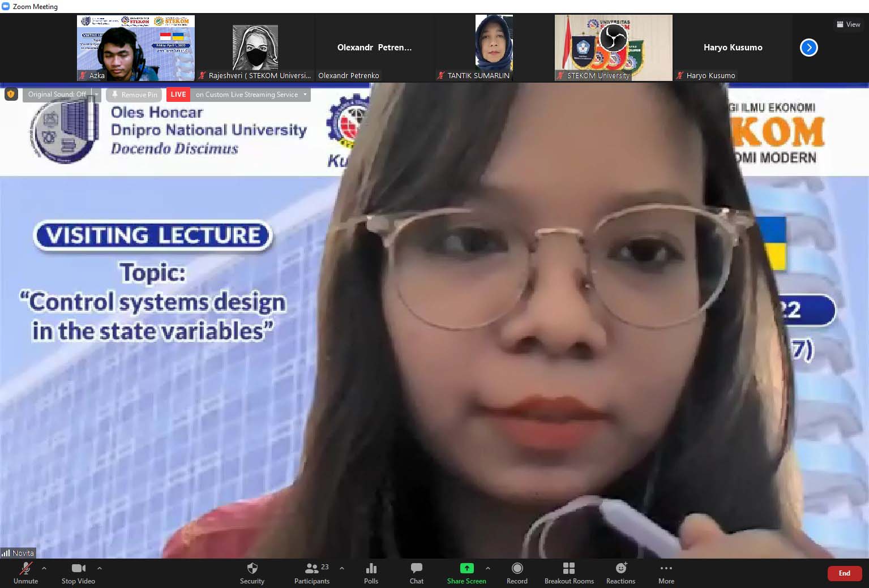Open Original Sound dropdown arrow
This screenshot has width=869, height=588.
coord(96,95)
